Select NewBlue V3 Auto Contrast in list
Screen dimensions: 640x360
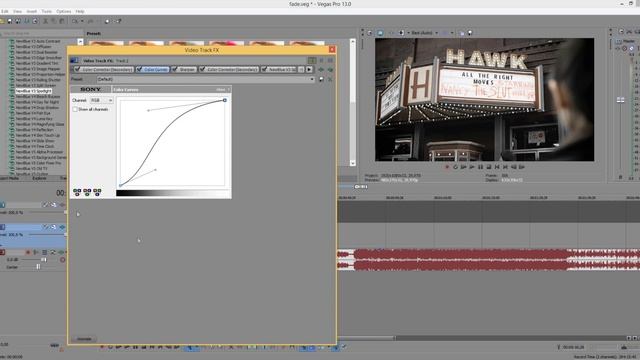pyautogui.click(x=38, y=41)
